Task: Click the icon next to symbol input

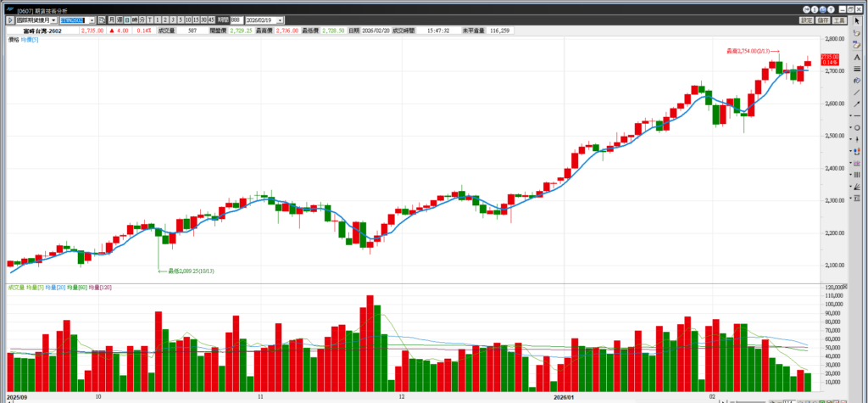Action: pyautogui.click(x=102, y=20)
